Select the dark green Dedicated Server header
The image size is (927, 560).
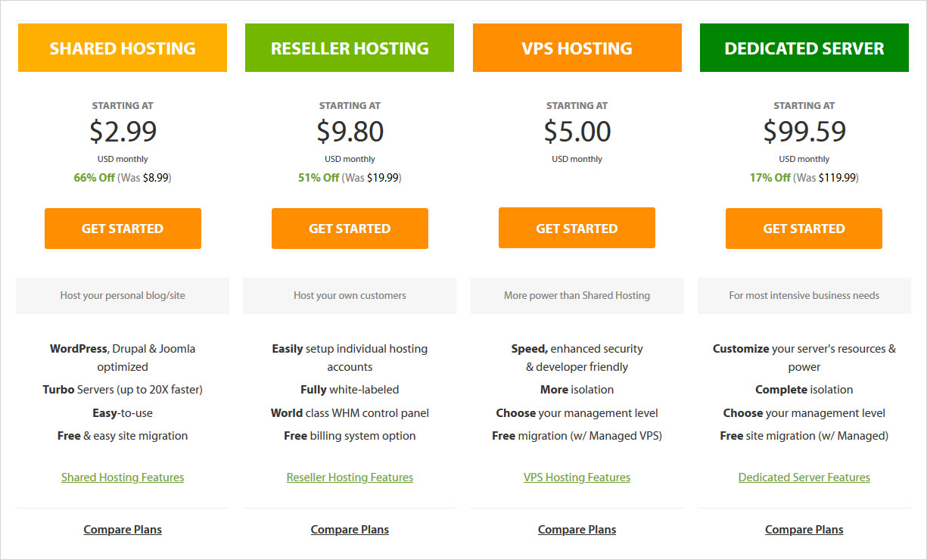804,48
